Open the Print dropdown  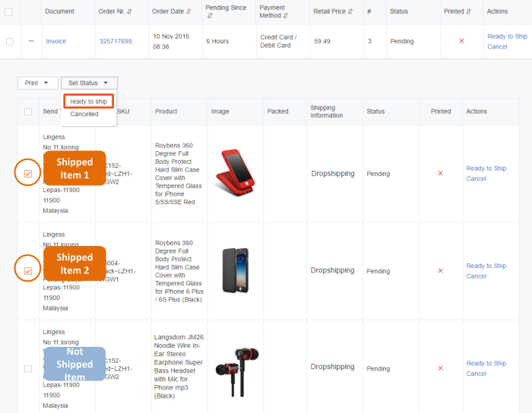pyautogui.click(x=37, y=83)
